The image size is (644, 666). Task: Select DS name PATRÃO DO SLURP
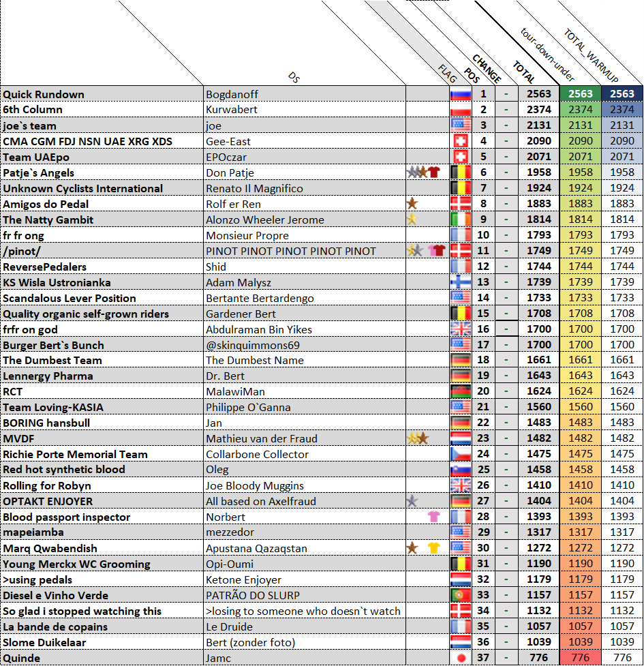tap(253, 596)
